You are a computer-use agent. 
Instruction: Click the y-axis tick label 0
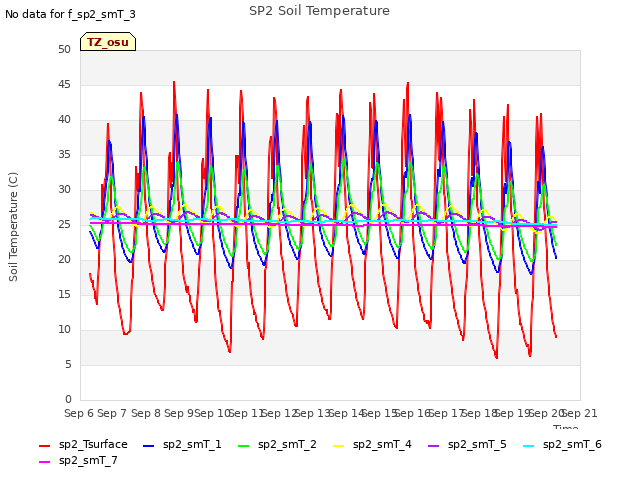[68, 399]
